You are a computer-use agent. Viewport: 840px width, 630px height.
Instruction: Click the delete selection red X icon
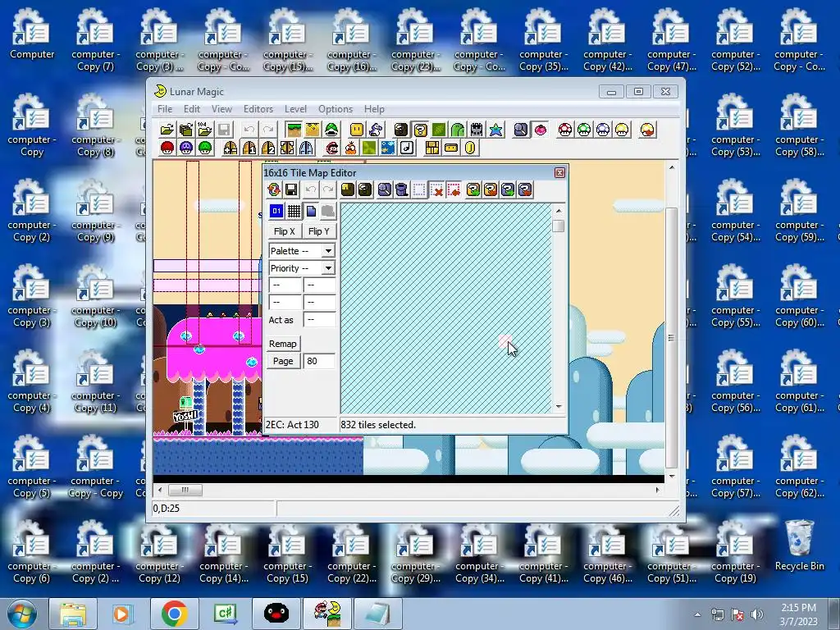click(x=436, y=189)
